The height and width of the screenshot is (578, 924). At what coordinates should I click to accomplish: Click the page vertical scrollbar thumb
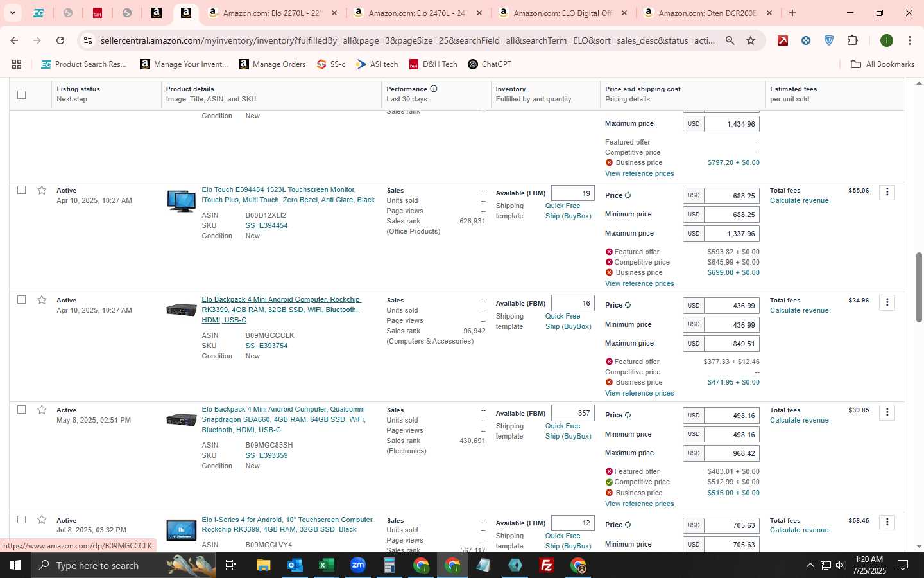pyautogui.click(x=919, y=287)
